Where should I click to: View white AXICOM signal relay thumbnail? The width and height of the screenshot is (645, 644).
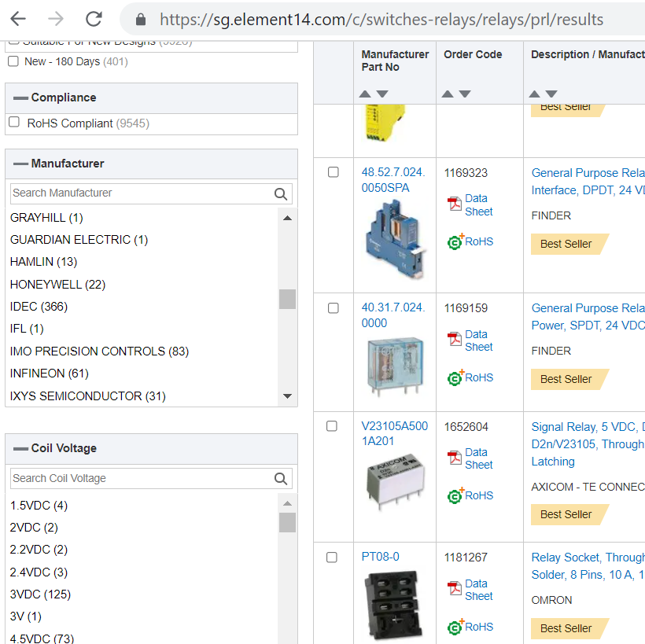click(x=396, y=482)
